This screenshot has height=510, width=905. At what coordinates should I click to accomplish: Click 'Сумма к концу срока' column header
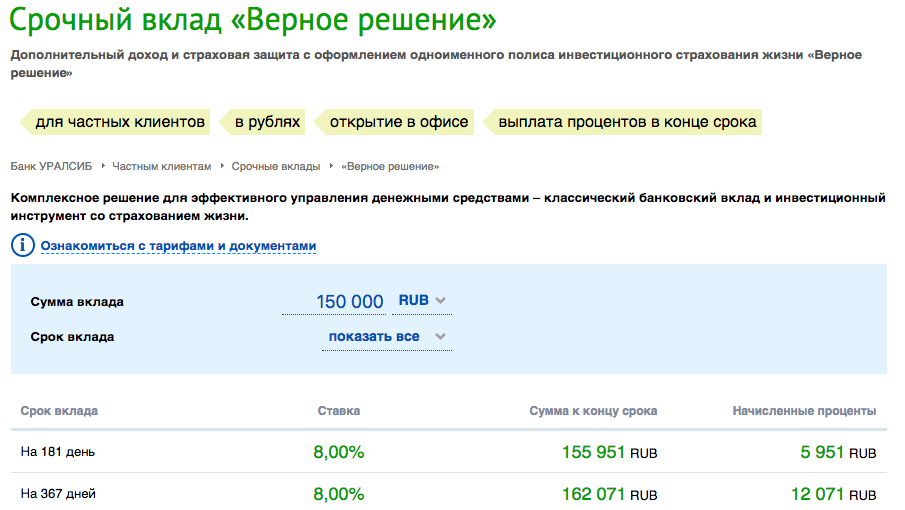coord(593,411)
